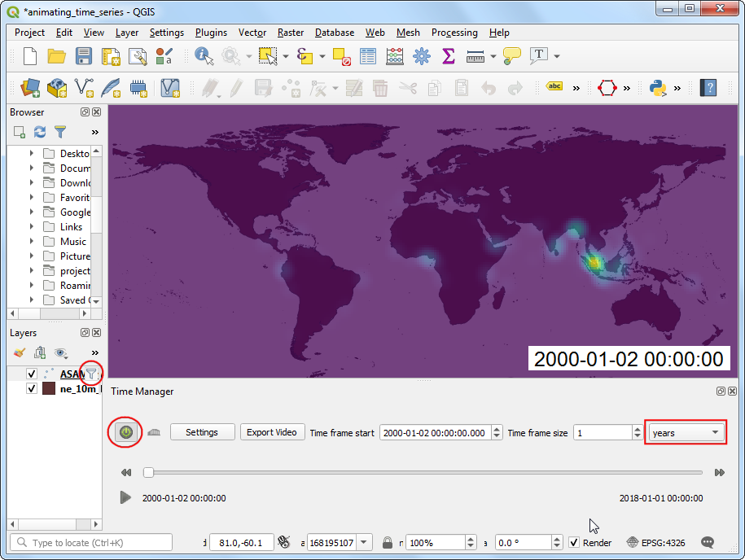Open the Raster menu
The height and width of the screenshot is (560, 745).
coord(290,33)
